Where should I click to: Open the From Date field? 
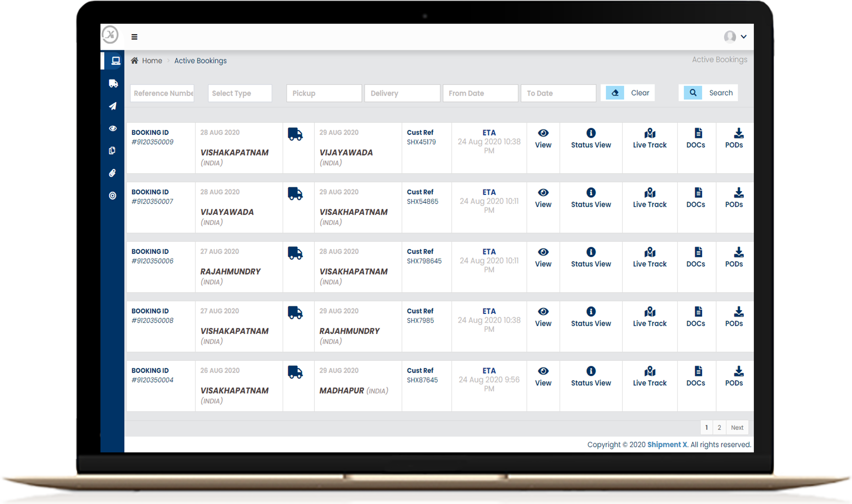pos(480,93)
